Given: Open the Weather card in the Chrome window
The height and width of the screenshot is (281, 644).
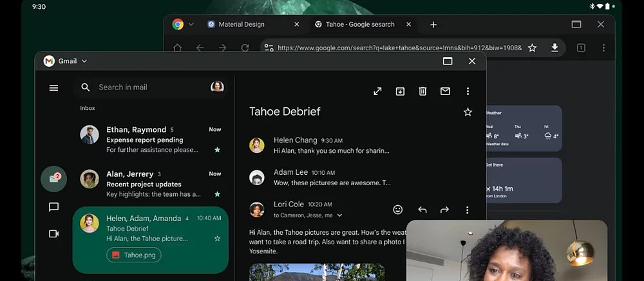Looking at the screenshot, I should (524, 129).
